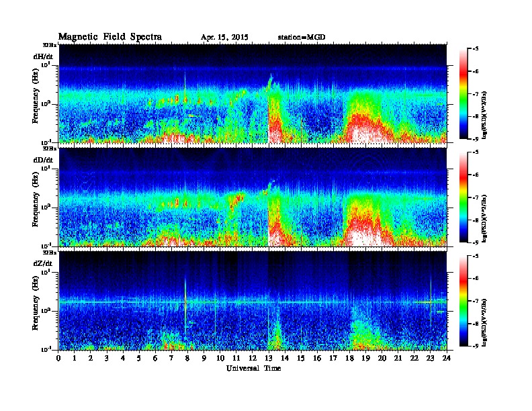
Task: Click the dZ/dt panel label
Action: (43, 263)
